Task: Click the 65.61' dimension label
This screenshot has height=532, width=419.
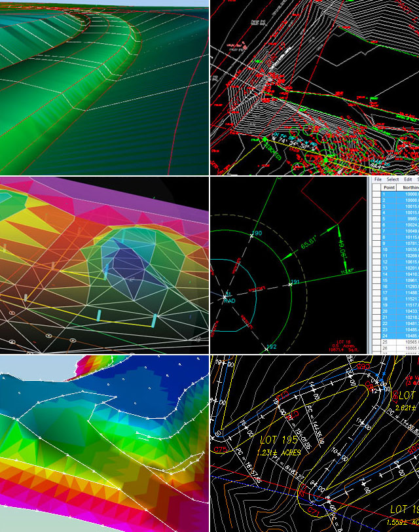Action: click(x=308, y=243)
